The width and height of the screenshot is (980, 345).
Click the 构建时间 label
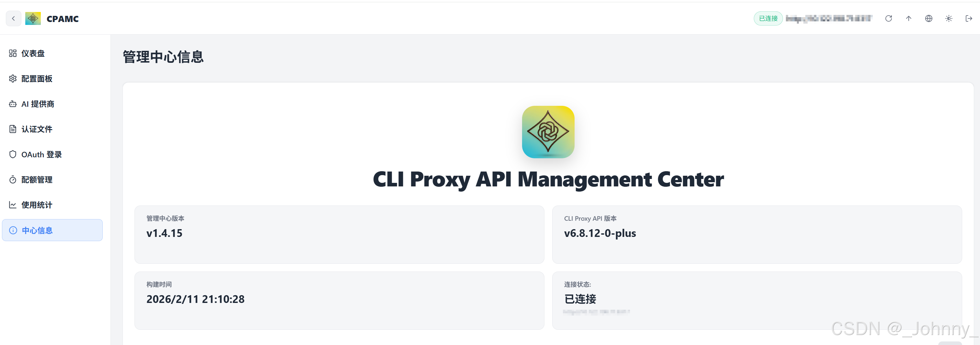coord(159,284)
